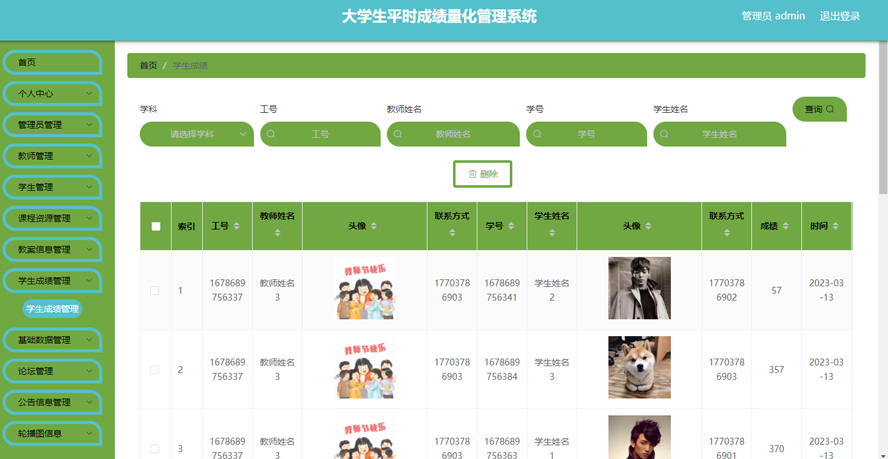Viewport: 888px width, 459px height.
Task: Sort by the first 联系方式 column arrows
Action: tap(452, 232)
